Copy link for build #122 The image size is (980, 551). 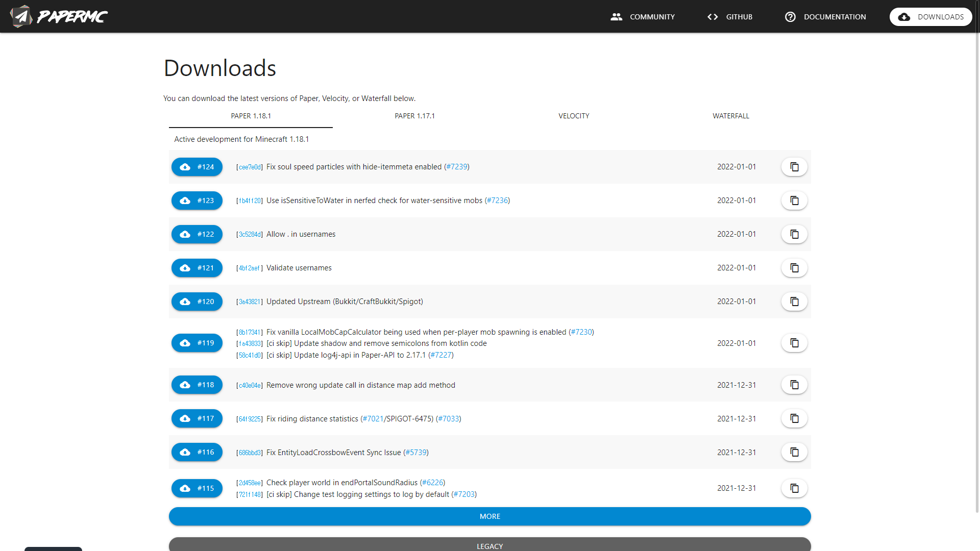click(x=794, y=234)
